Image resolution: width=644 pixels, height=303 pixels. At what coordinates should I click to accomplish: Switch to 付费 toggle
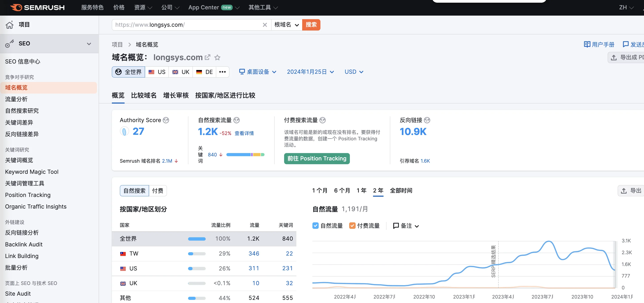(158, 191)
